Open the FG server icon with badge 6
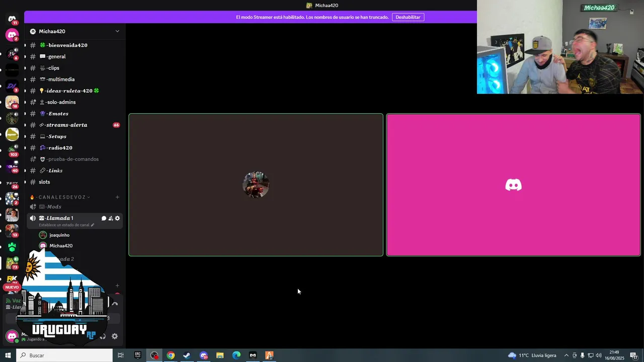The width and height of the screenshot is (644, 362). coord(12,53)
